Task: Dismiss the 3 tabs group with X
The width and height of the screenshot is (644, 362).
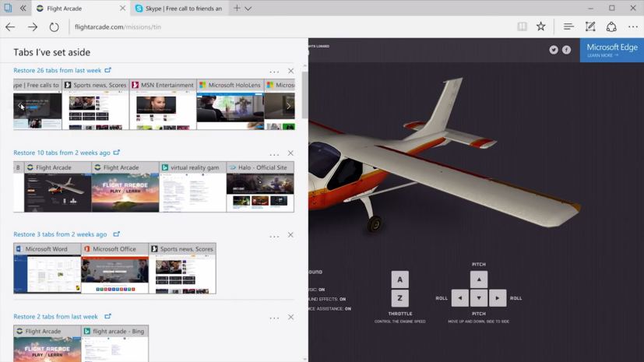Action: [x=291, y=235]
